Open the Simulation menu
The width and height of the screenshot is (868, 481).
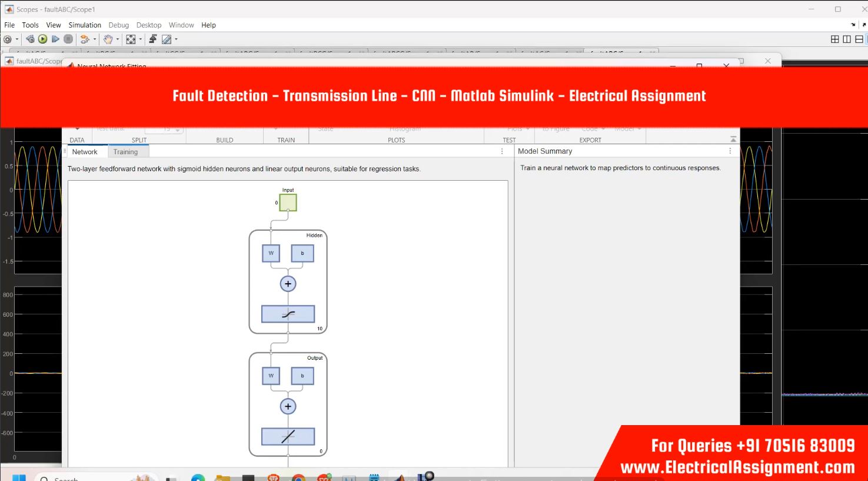tap(85, 25)
